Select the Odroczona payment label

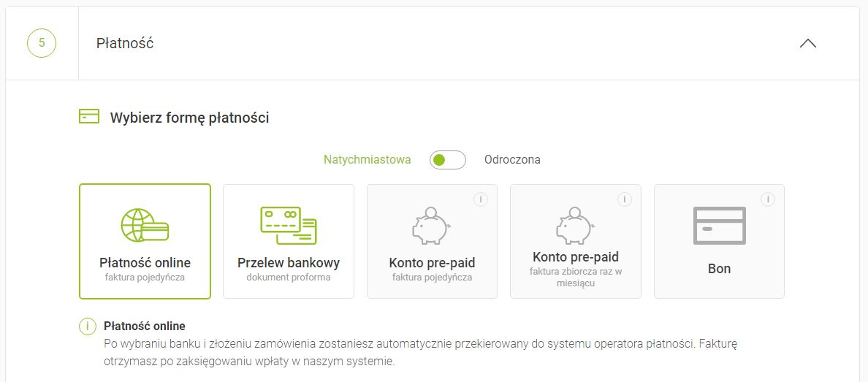click(x=512, y=160)
